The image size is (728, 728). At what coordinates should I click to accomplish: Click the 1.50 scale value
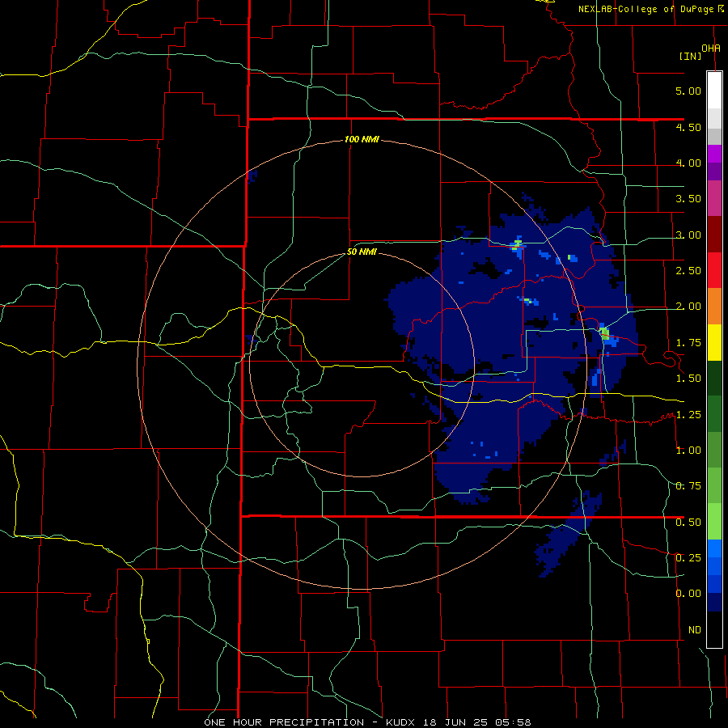(x=688, y=379)
